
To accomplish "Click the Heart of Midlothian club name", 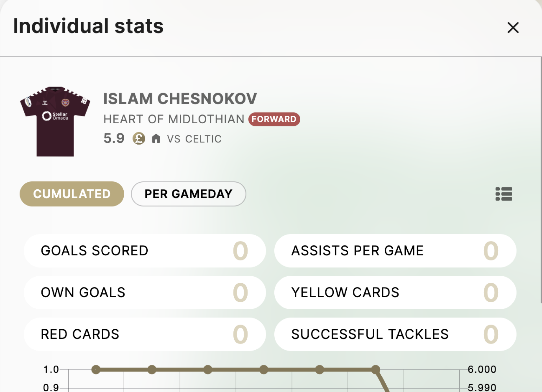I will [x=174, y=119].
